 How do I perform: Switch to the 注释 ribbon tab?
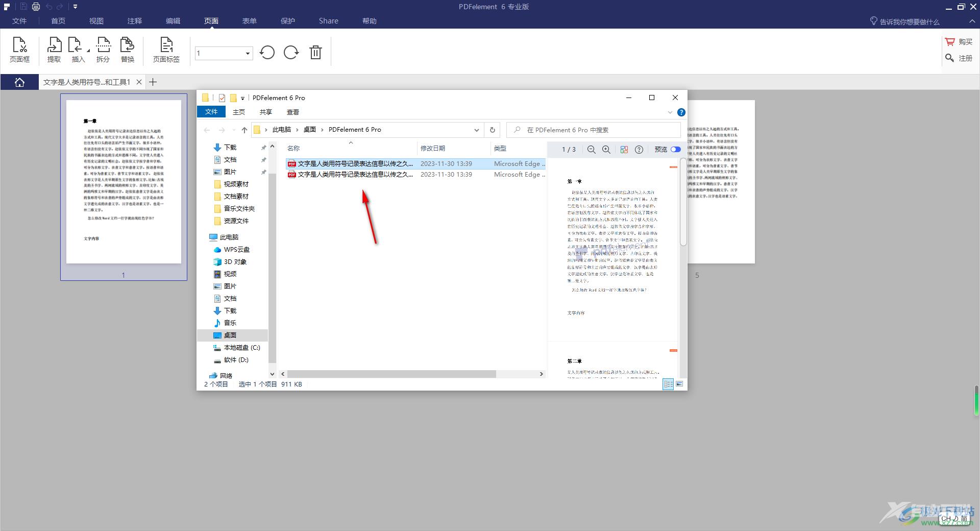click(x=135, y=21)
